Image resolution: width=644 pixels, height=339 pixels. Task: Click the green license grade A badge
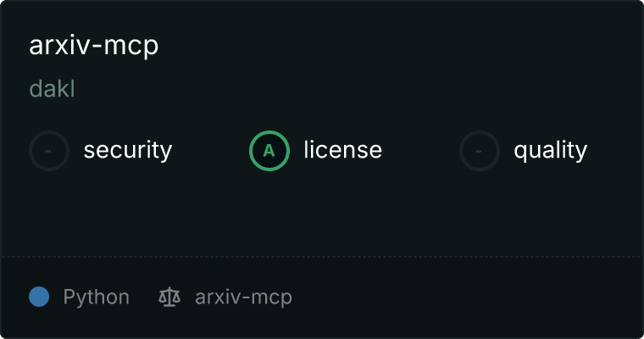269,151
